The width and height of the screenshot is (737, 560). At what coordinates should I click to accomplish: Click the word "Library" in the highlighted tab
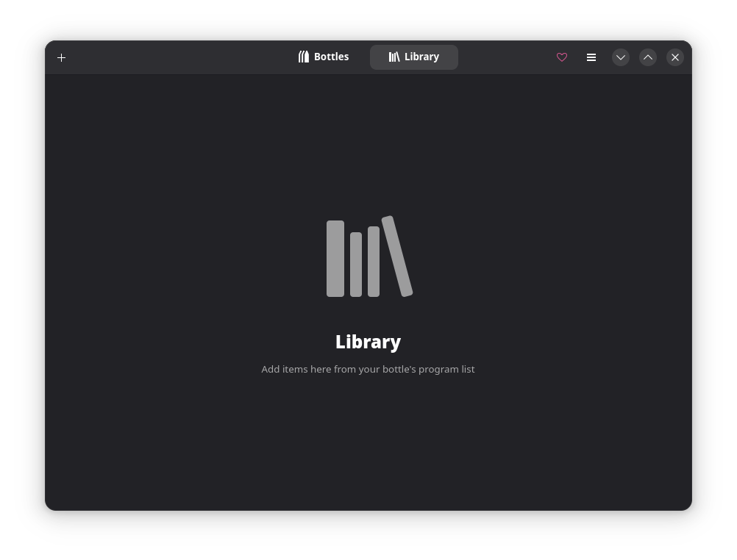(x=421, y=57)
